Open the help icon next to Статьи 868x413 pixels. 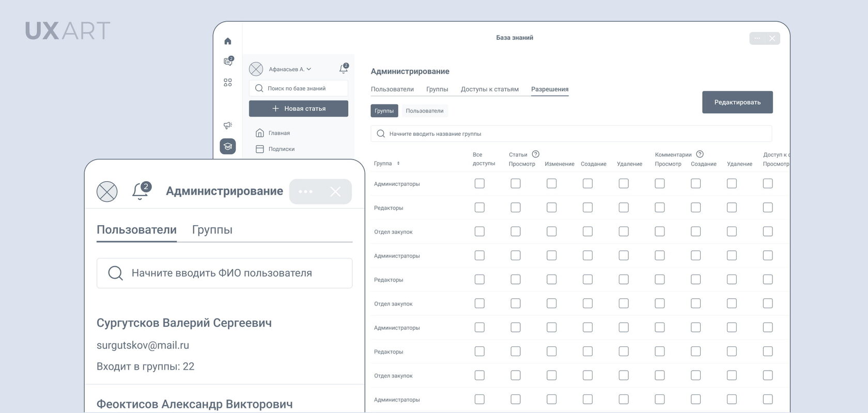pos(536,154)
